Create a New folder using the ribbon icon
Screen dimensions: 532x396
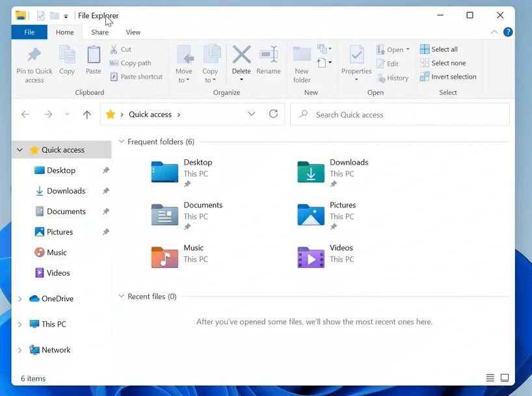tap(301, 58)
